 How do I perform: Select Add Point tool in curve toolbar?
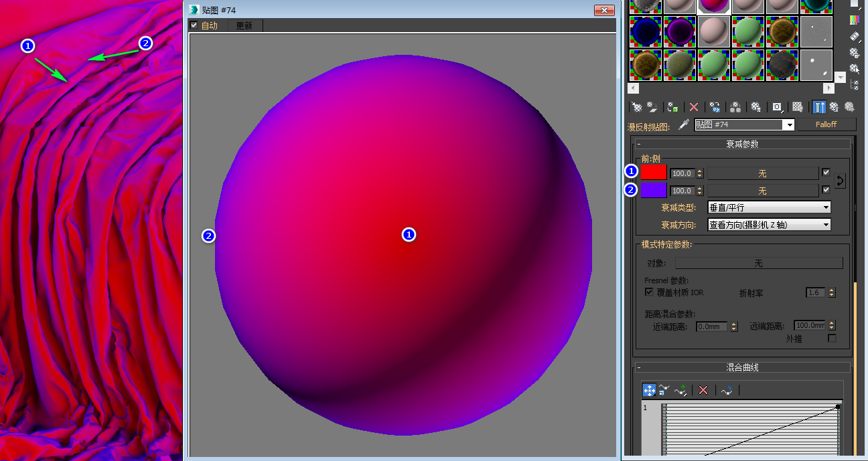coord(680,390)
